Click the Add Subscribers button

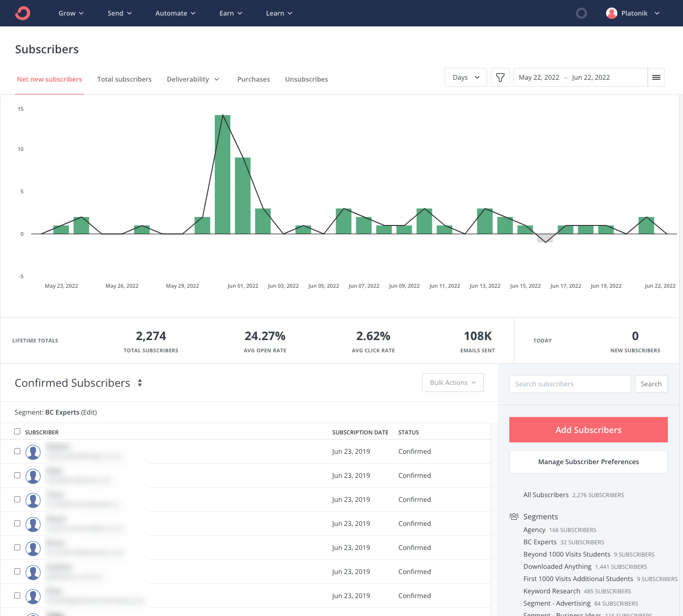(588, 430)
